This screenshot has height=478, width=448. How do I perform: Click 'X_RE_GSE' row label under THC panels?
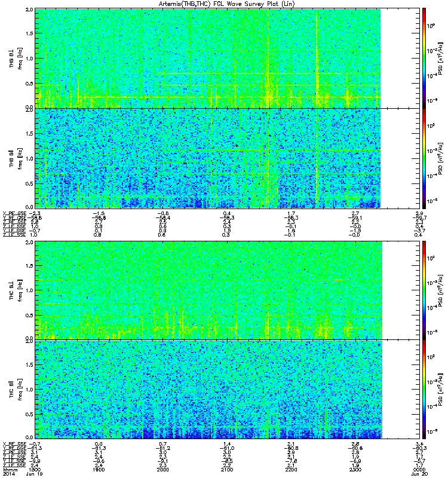click(x=14, y=444)
